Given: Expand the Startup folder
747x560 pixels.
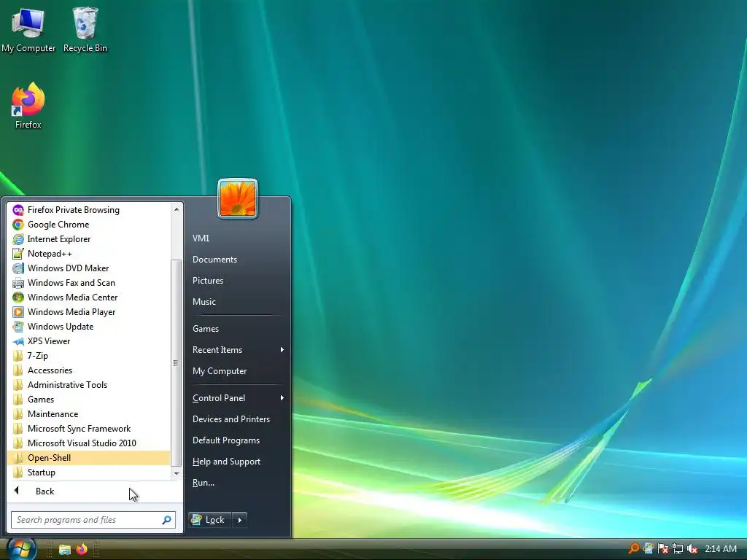Looking at the screenshot, I should 89,472.
